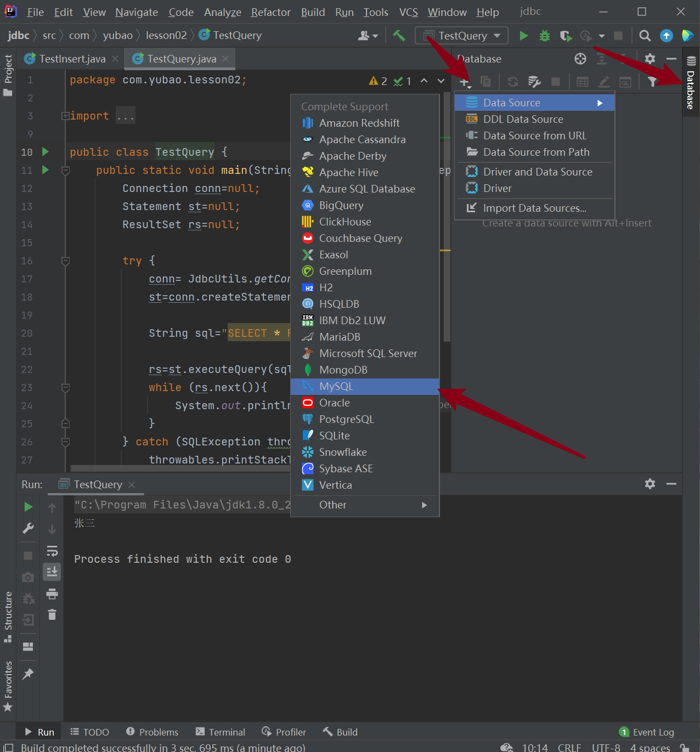The image size is (700, 752).
Task: Open the Profiler tool window
Action: click(x=284, y=732)
